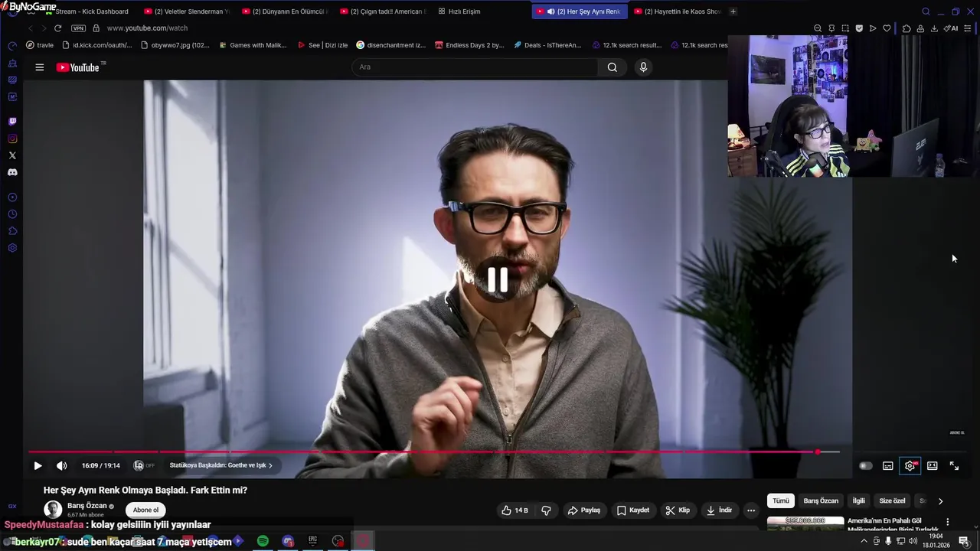Viewport: 980px width, 551px height.
Task: Open chapter 'Statükoya Başkaldırı: Goethe ve Işık'
Action: tap(220, 465)
